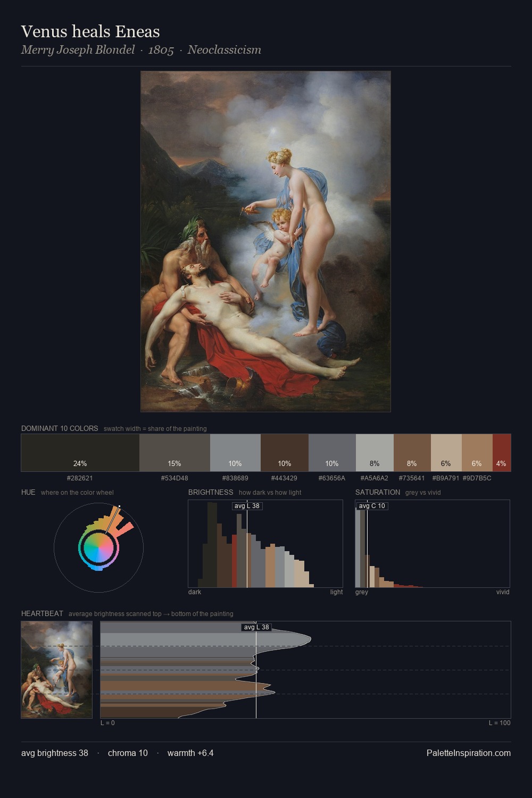Screen dimensions: 532x798
Task: Click the #282621 dark swatch (24%)
Action: pos(80,453)
